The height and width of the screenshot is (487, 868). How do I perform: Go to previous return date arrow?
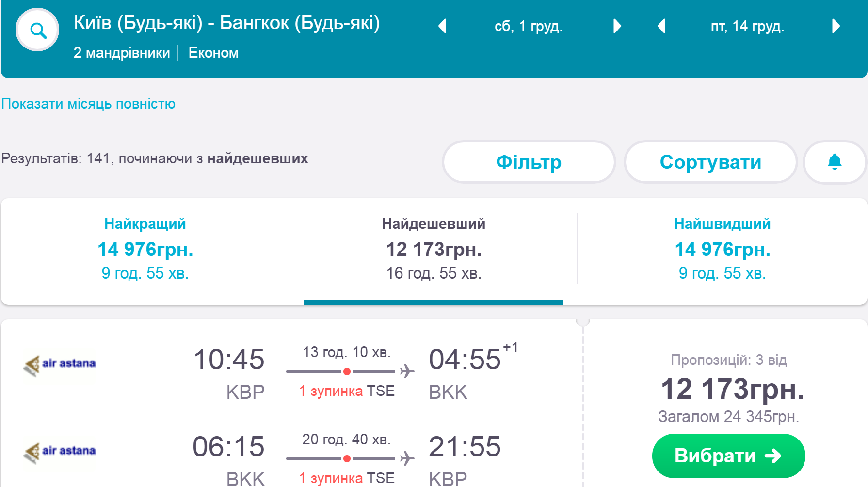[x=661, y=26]
